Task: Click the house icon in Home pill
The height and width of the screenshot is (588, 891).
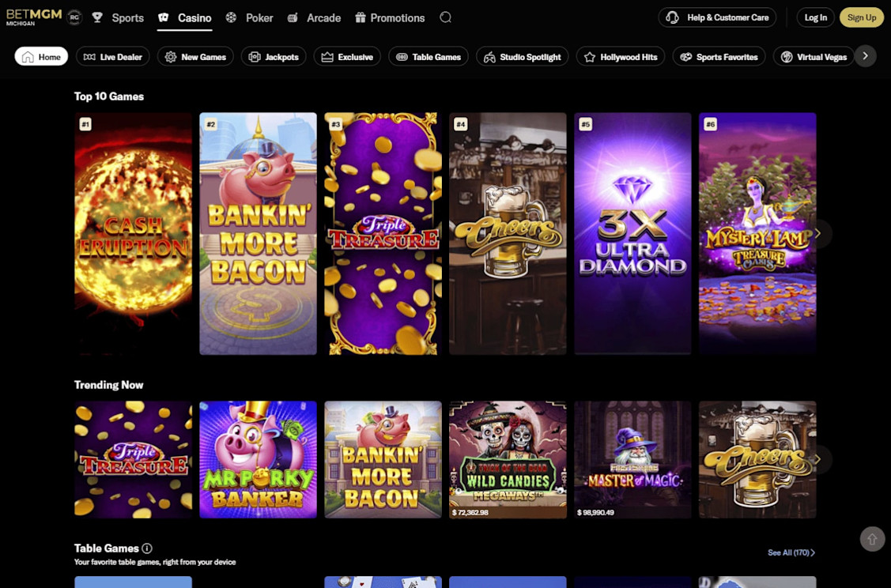Action: [x=28, y=57]
